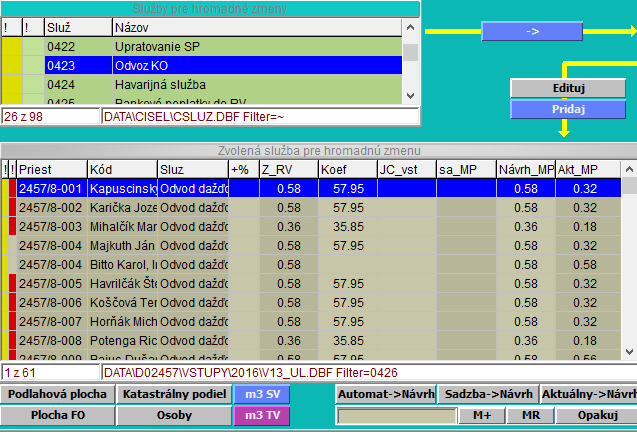The image size is (637, 432).
Task: Click the Kód column header
Action: pos(122,169)
